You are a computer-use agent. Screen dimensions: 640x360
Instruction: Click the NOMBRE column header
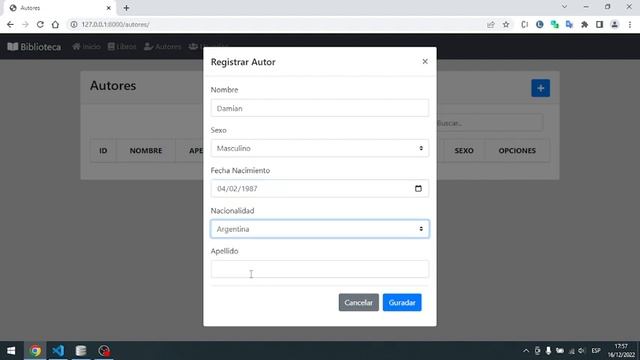(x=146, y=151)
